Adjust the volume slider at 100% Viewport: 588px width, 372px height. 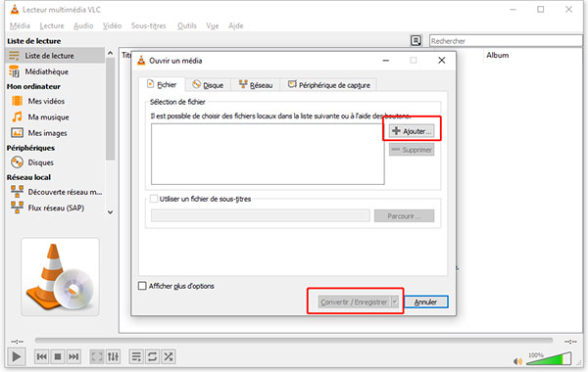click(549, 358)
